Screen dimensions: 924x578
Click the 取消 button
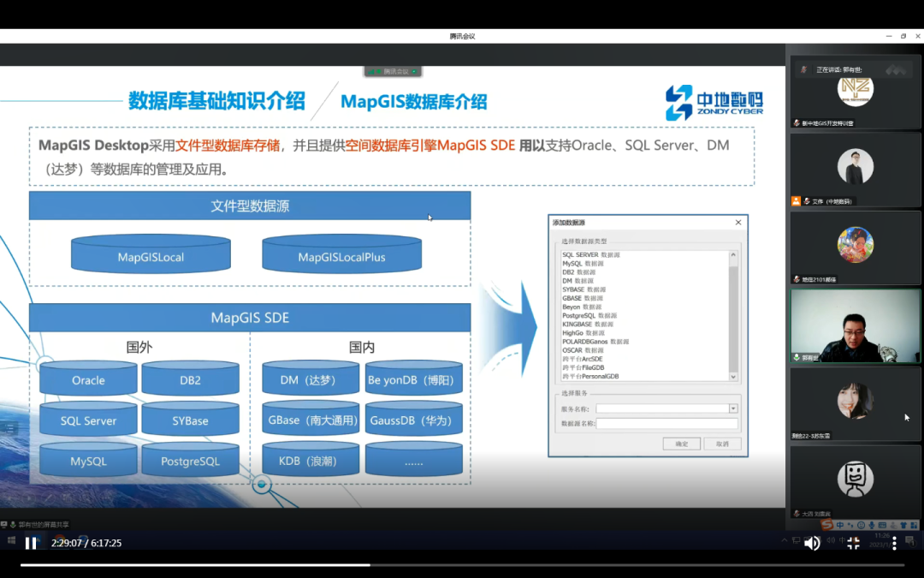pos(722,444)
